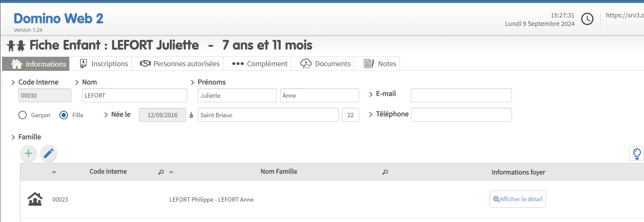Click Afficher le détail button
This screenshot has height=222, width=644.
pos(517,199)
